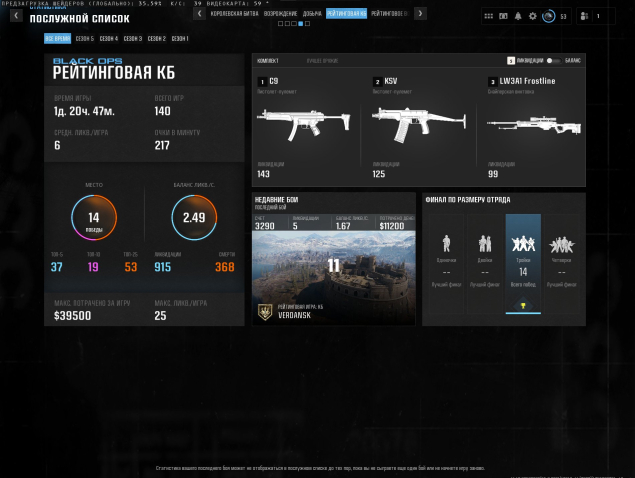This screenshot has height=478, width=635.
Task: Click the Топ-10 value 19
Action: click(93, 267)
